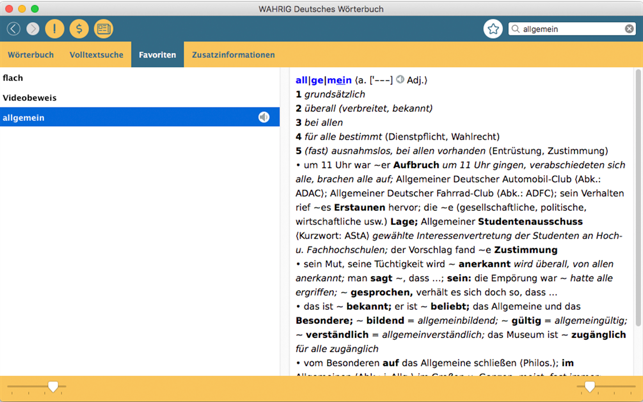Open the dollar sign shop button

pyautogui.click(x=79, y=29)
